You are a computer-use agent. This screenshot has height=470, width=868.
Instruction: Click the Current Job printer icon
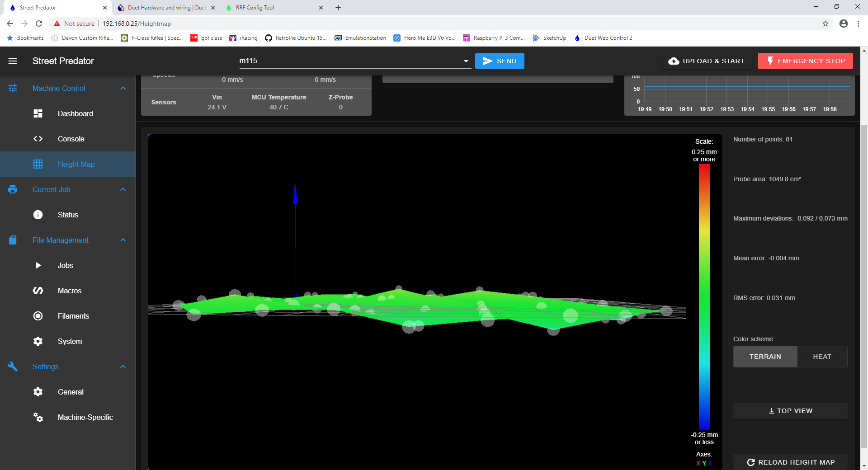click(x=13, y=189)
